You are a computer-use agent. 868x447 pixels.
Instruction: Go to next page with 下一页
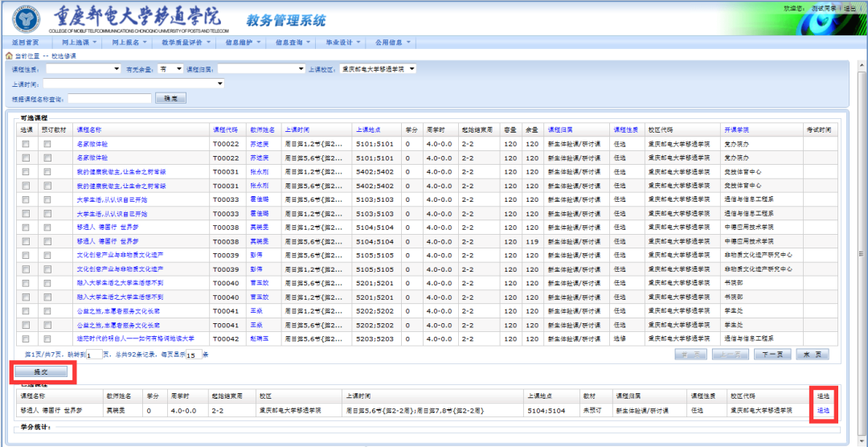coord(772,354)
